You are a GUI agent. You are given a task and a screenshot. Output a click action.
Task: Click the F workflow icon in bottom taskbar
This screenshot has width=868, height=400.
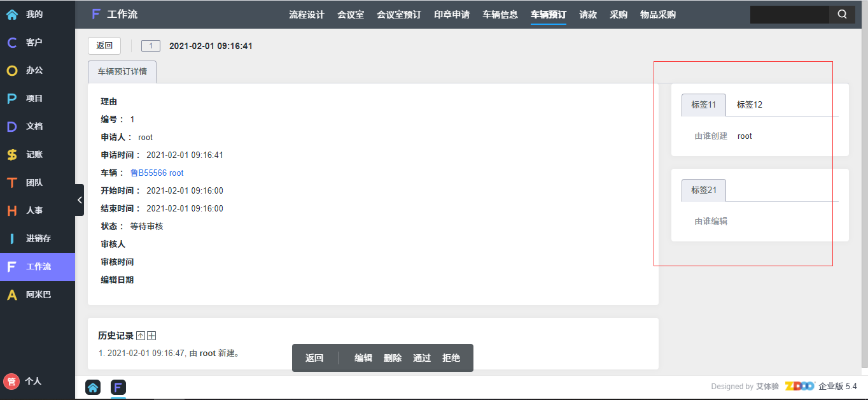pyautogui.click(x=118, y=387)
